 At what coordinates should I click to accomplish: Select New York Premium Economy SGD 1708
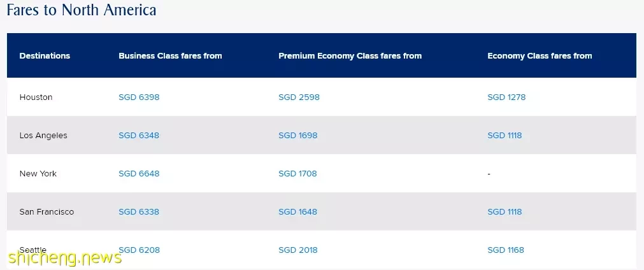coord(297,174)
